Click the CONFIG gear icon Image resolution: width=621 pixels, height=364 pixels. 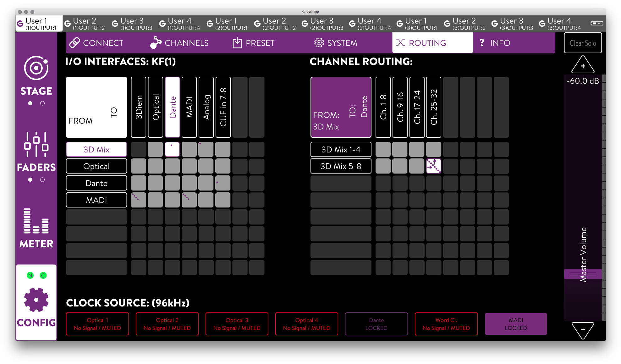coord(36,300)
